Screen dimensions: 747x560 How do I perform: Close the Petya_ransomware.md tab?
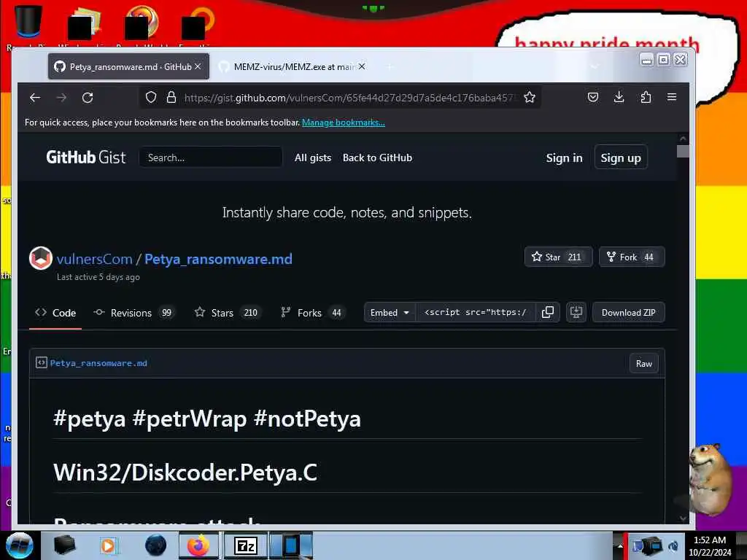pos(198,66)
